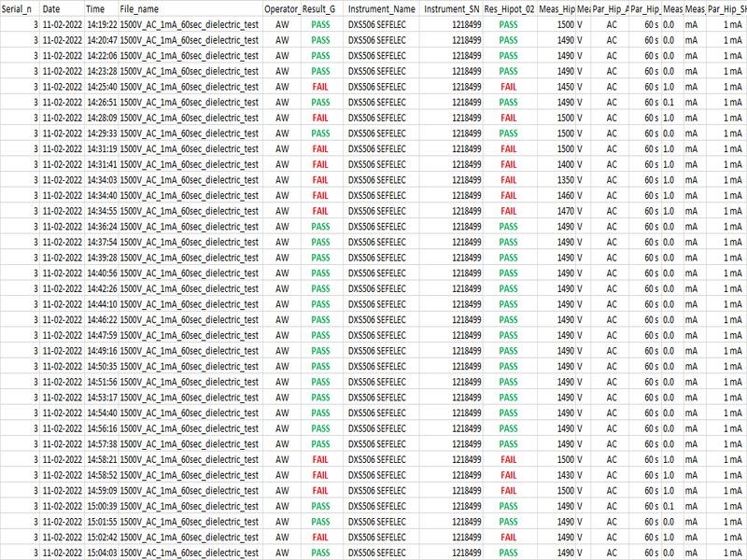747x560 pixels.
Task: Click the time cell 14:19:22
Action: [x=102, y=25]
